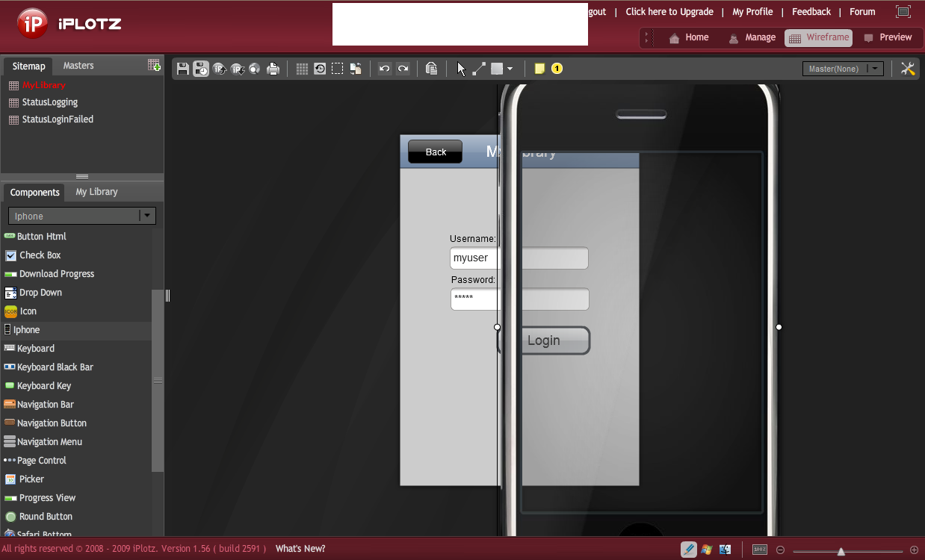This screenshot has width=925, height=560.
Task: Click the Password field on canvas
Action: point(520,299)
